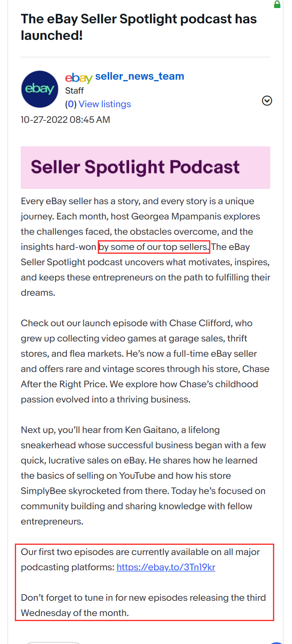Open the round eBay avatar image
The height and width of the screenshot is (644, 292).
(40, 89)
